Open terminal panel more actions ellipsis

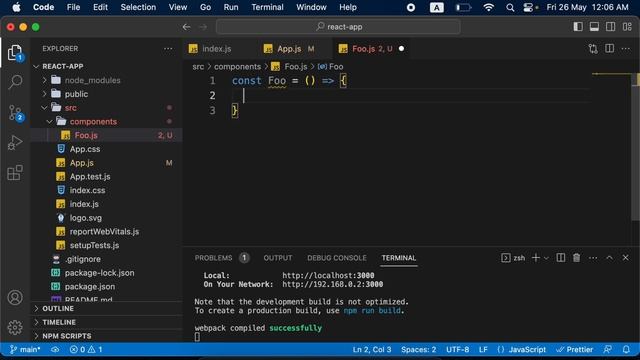pyautogui.click(x=593, y=258)
